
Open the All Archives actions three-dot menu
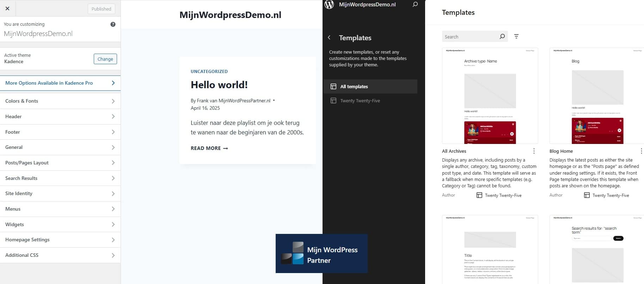[534, 151]
